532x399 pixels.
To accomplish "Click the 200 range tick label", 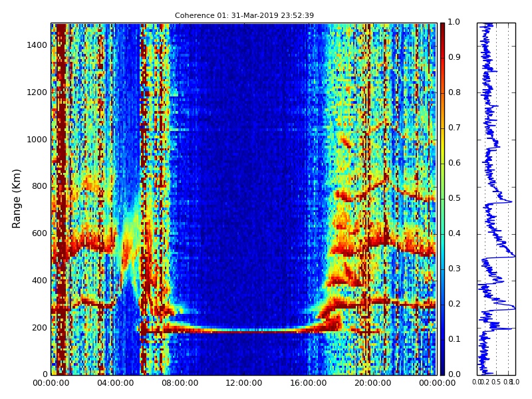I will click(39, 328).
